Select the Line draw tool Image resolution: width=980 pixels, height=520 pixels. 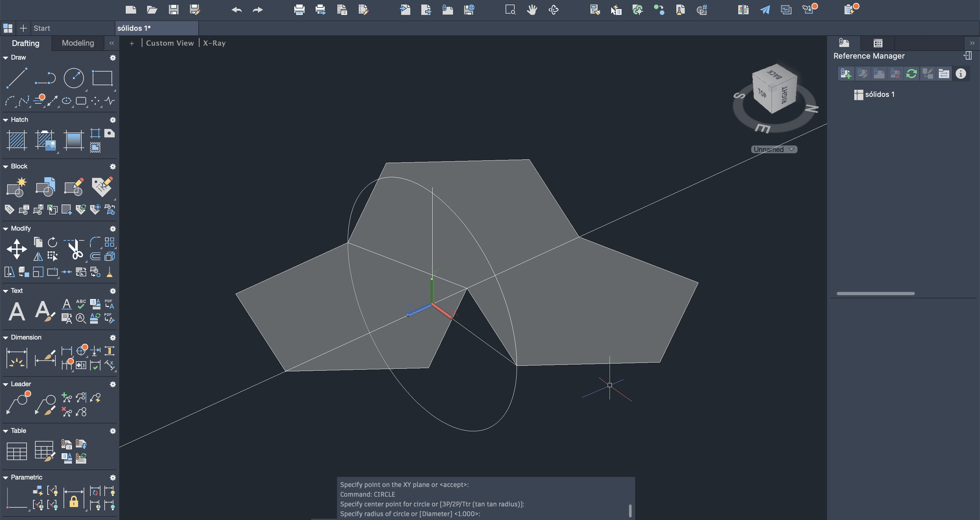tap(17, 78)
